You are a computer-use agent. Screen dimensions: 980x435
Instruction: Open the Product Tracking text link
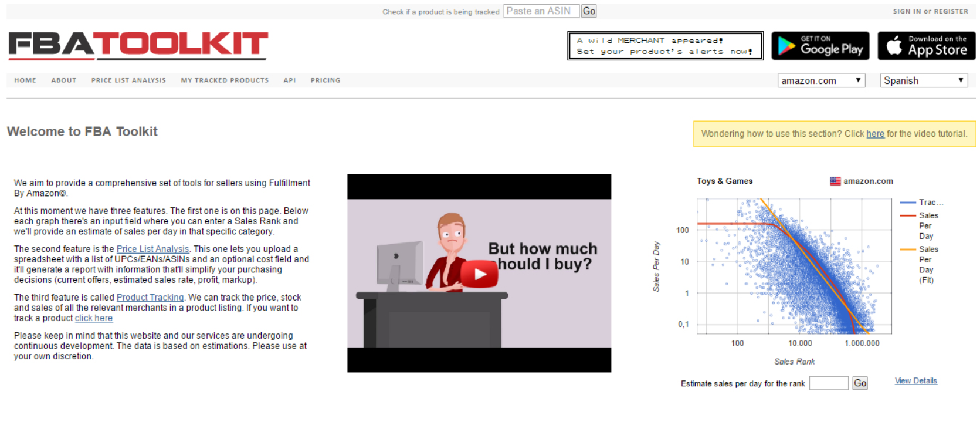click(x=150, y=298)
